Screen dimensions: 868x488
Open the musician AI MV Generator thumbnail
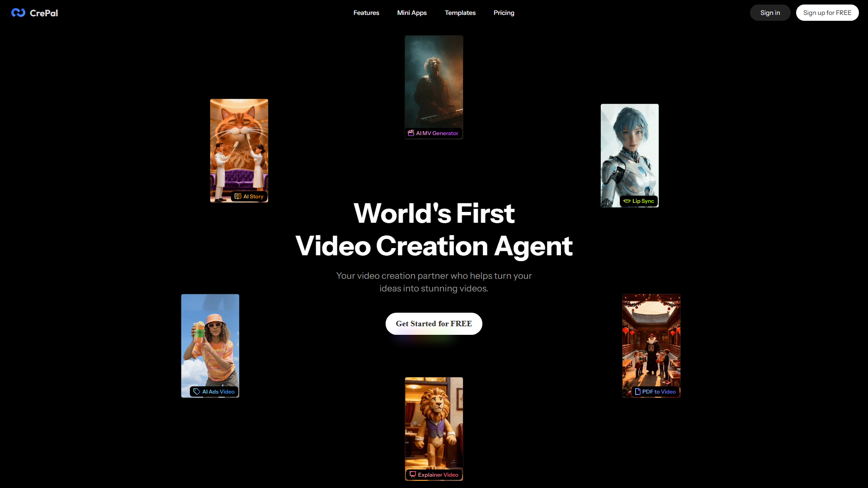click(434, 81)
